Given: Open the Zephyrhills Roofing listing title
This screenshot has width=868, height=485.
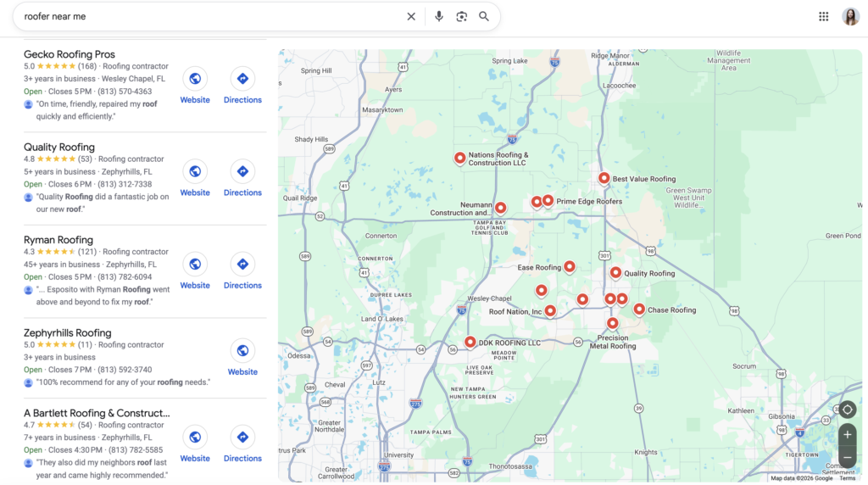Looking at the screenshot, I should point(68,332).
